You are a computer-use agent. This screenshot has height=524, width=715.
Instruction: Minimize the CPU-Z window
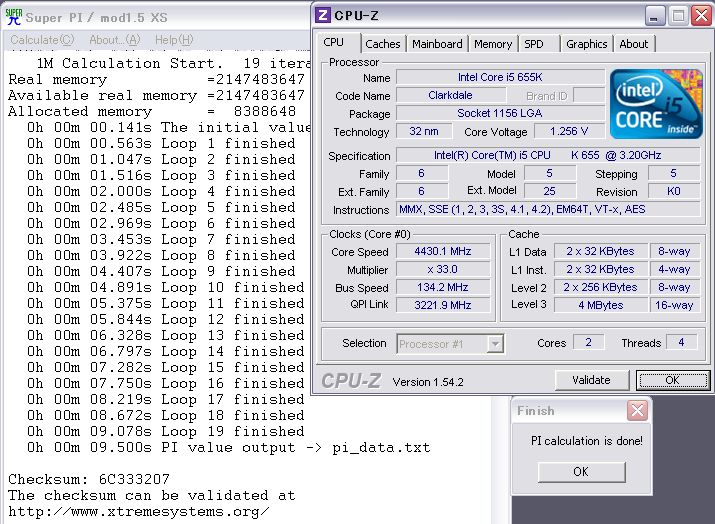click(x=655, y=16)
